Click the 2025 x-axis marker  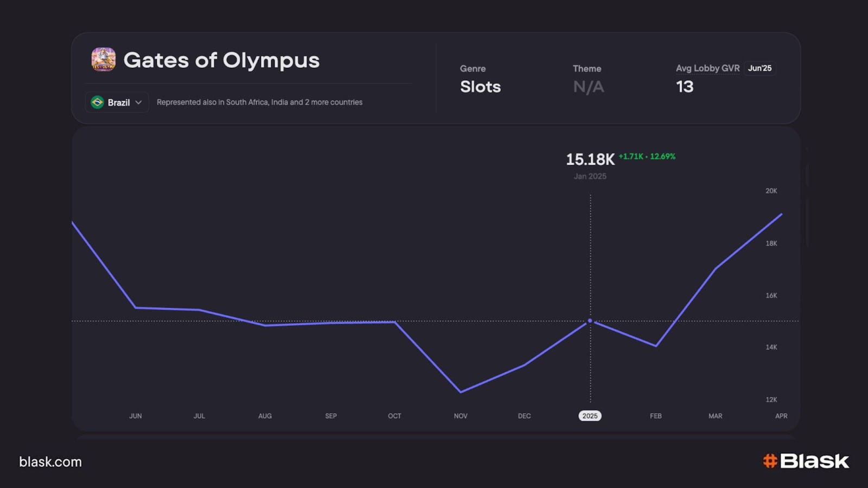[590, 416]
